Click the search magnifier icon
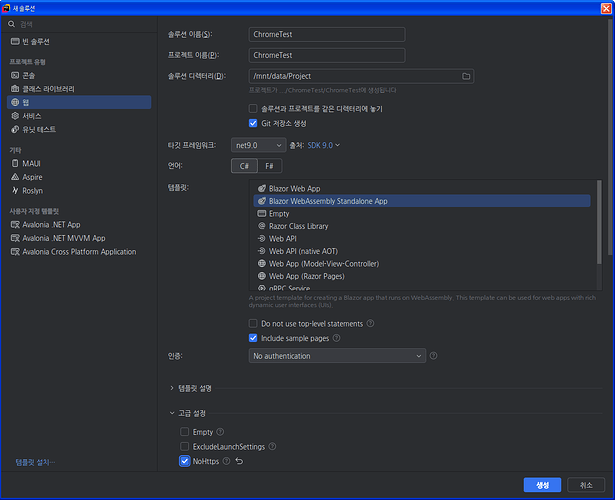Screen dimensions: 615x500 [x=11, y=24]
